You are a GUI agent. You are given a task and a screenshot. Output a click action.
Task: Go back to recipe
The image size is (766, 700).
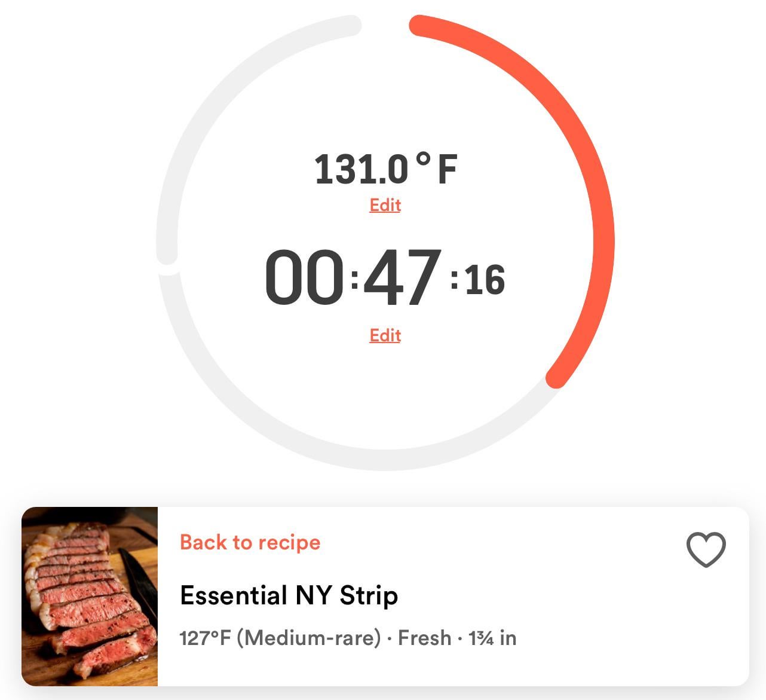(250, 542)
